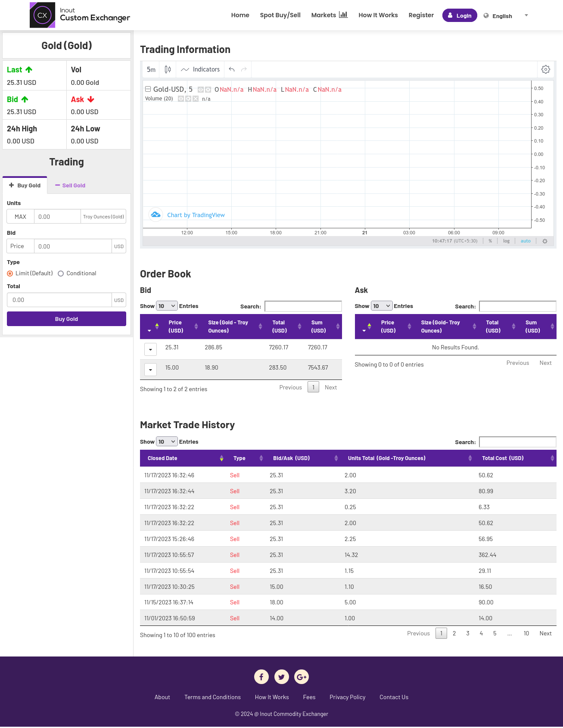Toggle percent scale on chart
Screen dimensions: 563x728
[490, 241]
